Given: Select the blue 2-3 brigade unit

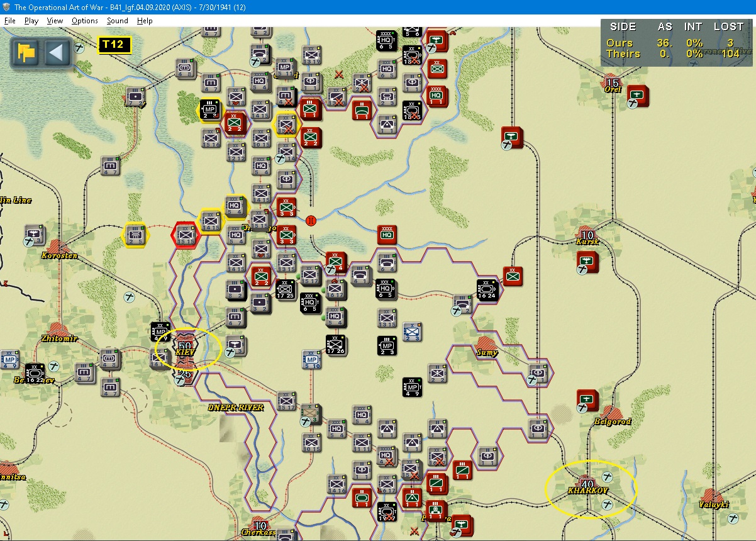Looking at the screenshot, I should [x=412, y=332].
